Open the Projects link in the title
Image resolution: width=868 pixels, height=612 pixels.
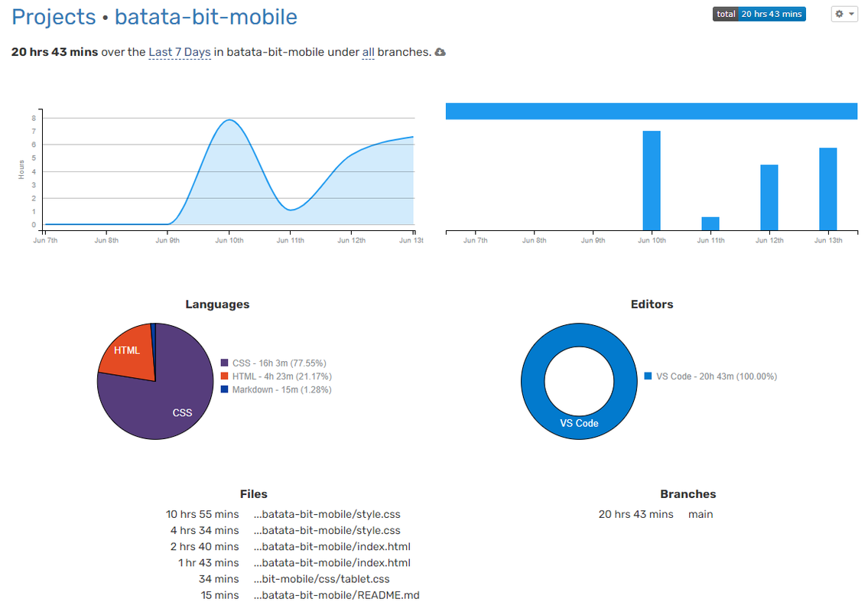click(x=54, y=17)
